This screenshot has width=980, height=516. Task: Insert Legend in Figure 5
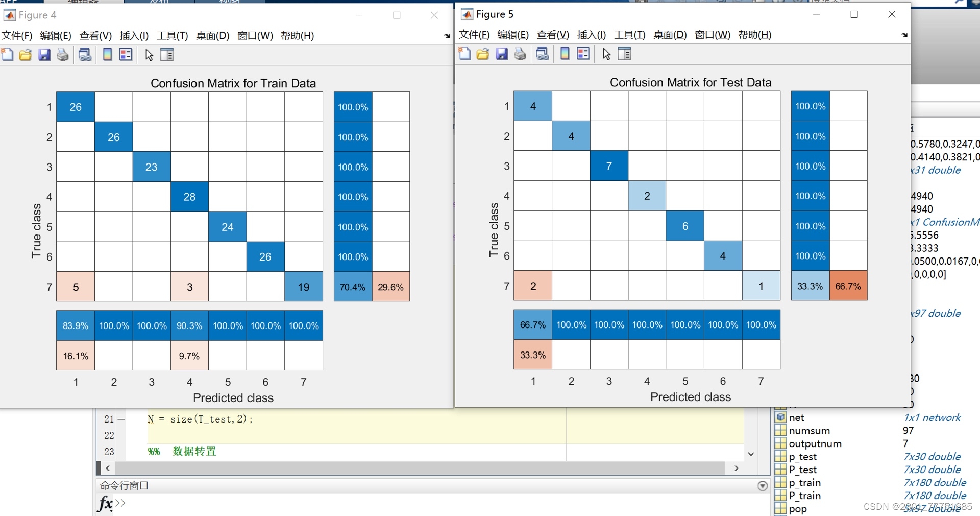point(583,54)
